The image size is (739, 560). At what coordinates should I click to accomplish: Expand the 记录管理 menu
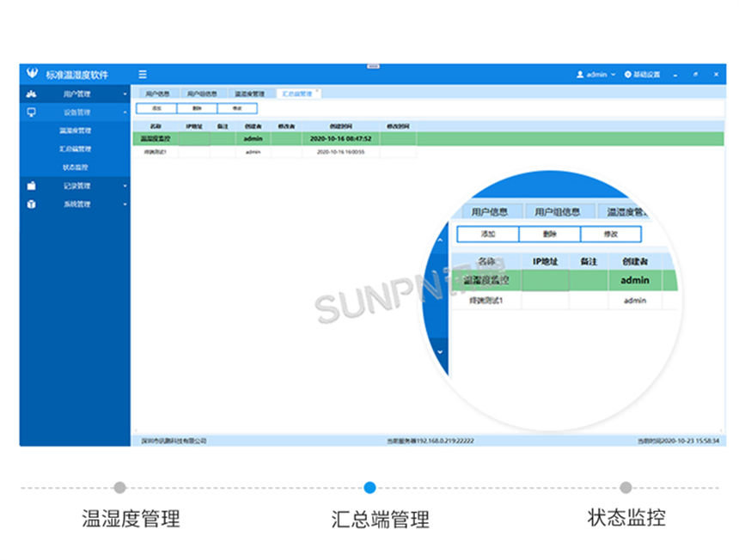(x=124, y=186)
